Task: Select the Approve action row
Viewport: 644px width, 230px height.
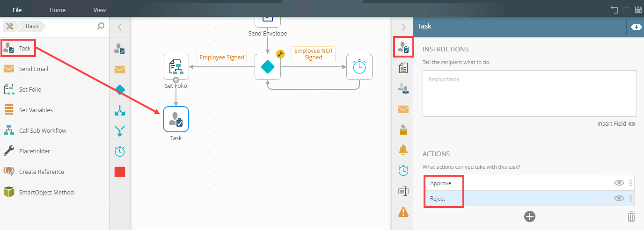Action: (x=529, y=183)
